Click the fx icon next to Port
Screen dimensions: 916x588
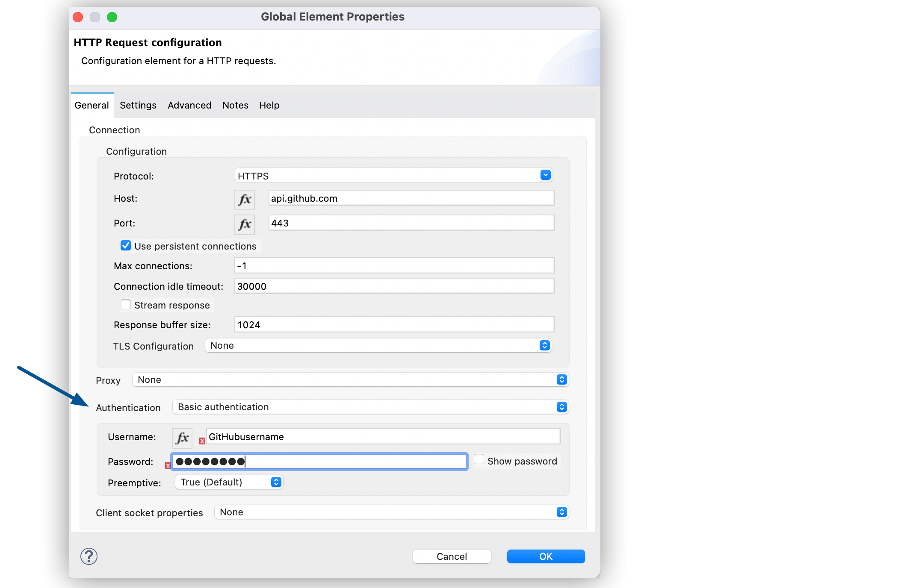coord(244,224)
